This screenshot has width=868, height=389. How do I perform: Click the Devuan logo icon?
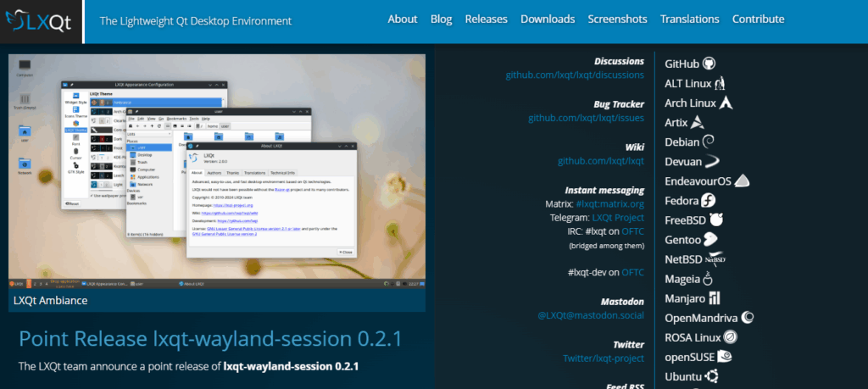(712, 162)
